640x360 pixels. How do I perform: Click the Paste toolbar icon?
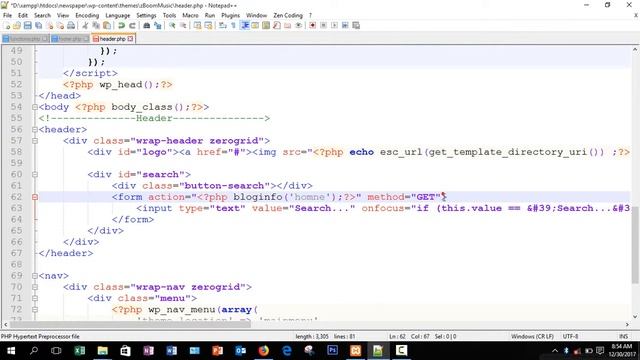(107, 25)
